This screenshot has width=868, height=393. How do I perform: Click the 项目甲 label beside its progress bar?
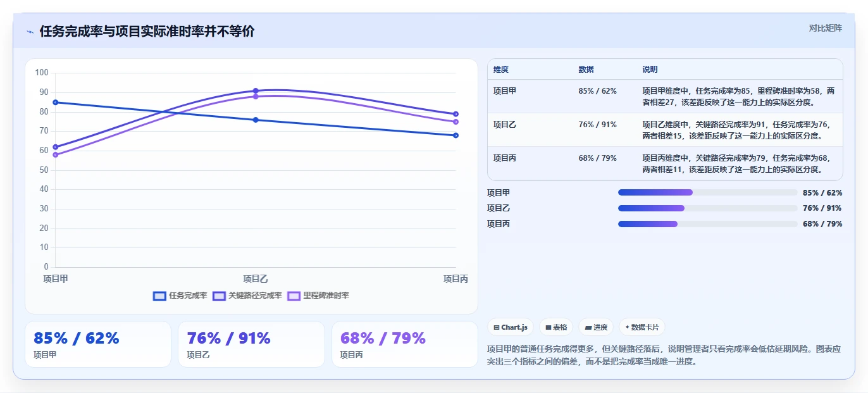tap(499, 192)
